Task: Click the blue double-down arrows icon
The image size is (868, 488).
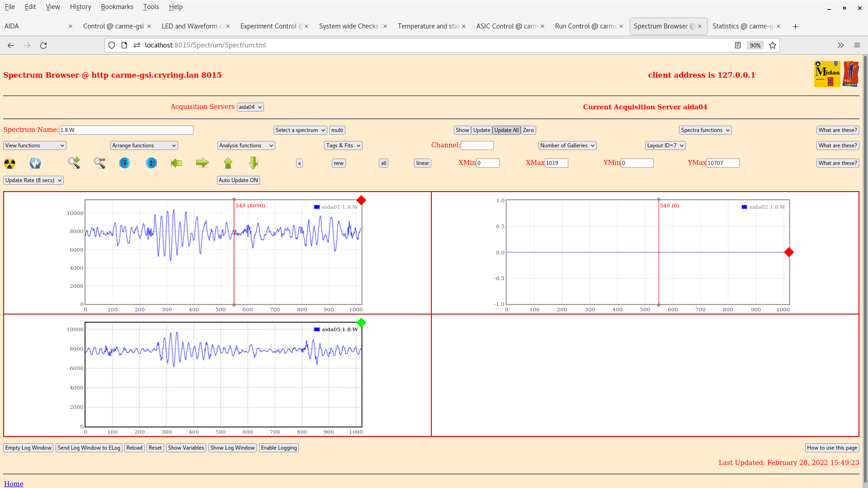Action: click(x=125, y=163)
